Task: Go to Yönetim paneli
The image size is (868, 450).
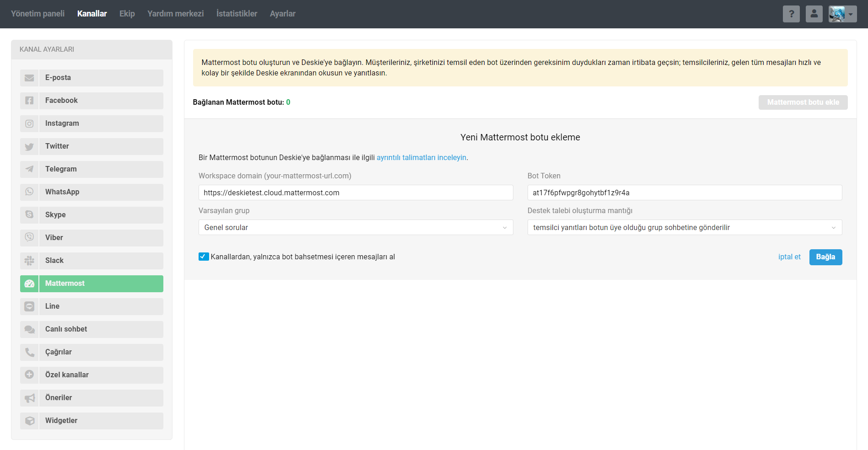Action: 38,14
